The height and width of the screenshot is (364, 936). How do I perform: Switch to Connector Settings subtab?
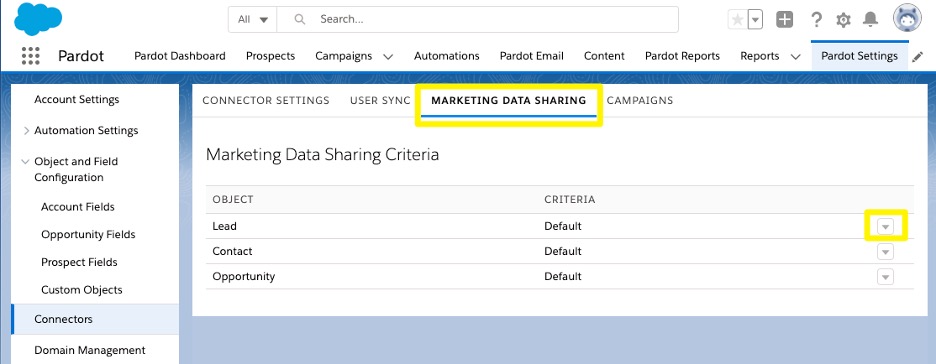pos(266,100)
